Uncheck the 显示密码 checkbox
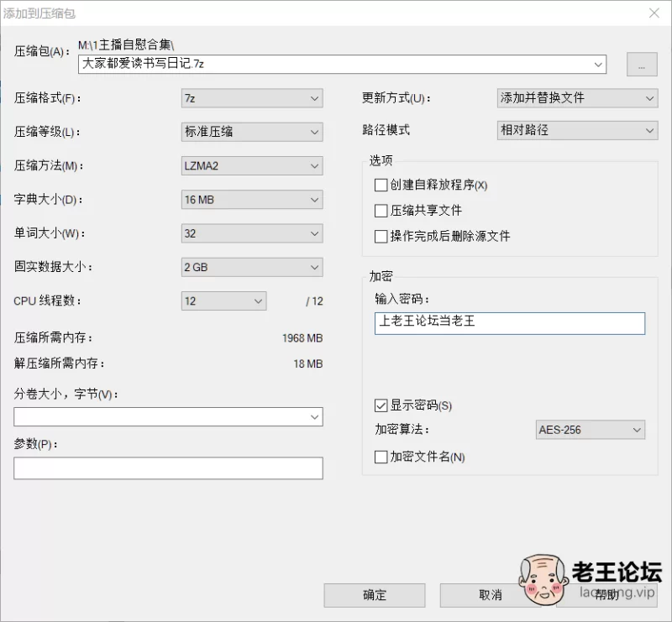This screenshot has width=672, height=622. click(x=381, y=405)
